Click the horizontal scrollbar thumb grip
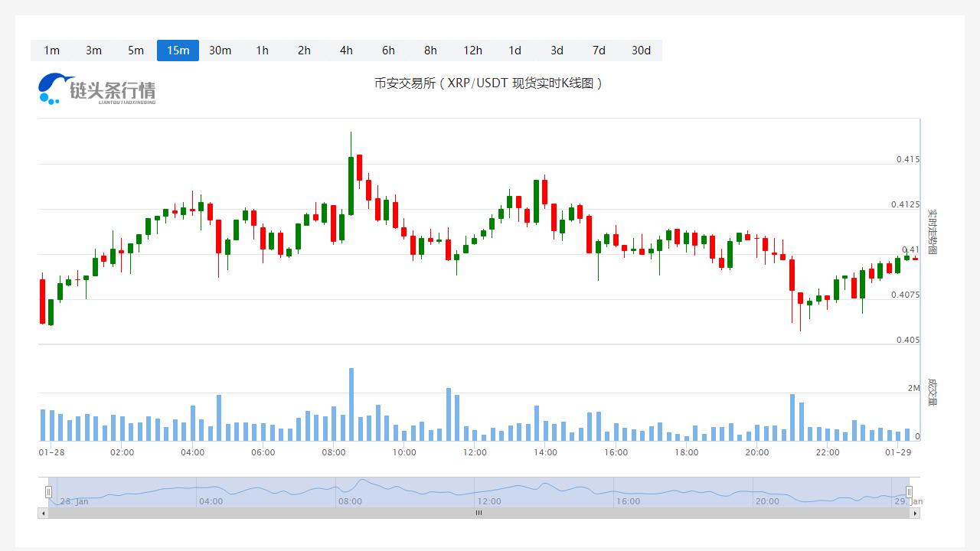This screenshot has height=551, width=980. click(x=479, y=514)
